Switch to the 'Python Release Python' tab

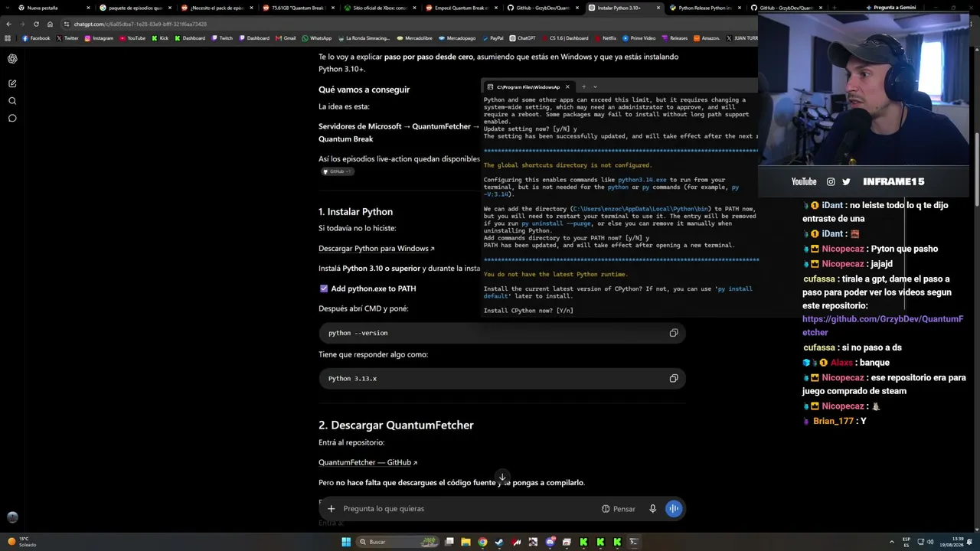704,8
